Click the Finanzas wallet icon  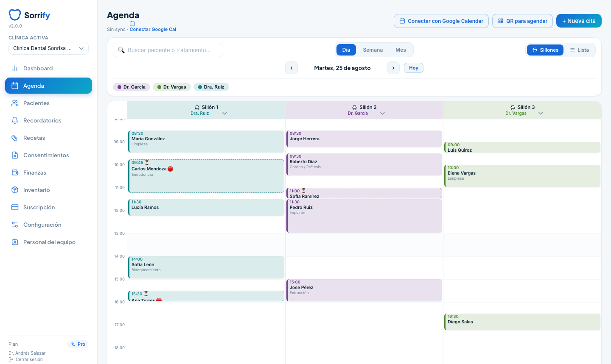coord(15,172)
